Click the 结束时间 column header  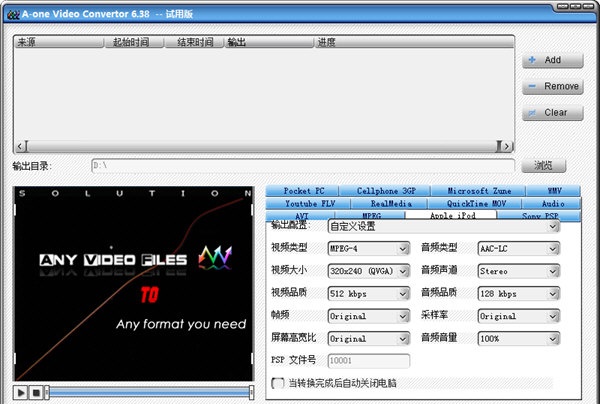click(x=194, y=42)
